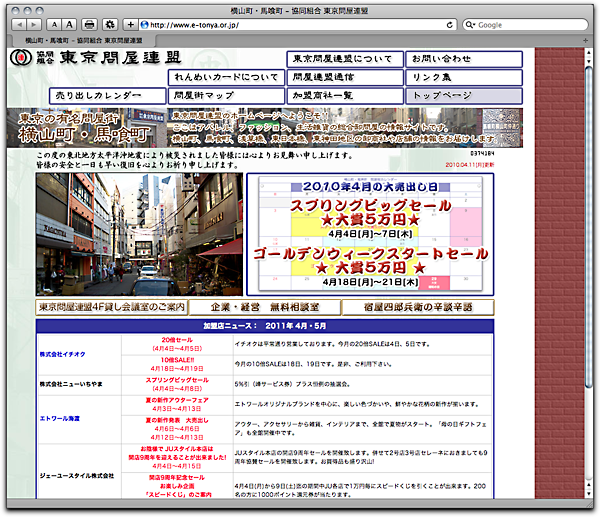600x517 pixels.
Task: Select the 横山町・馬喰町 browser tab
Action: coord(84,40)
